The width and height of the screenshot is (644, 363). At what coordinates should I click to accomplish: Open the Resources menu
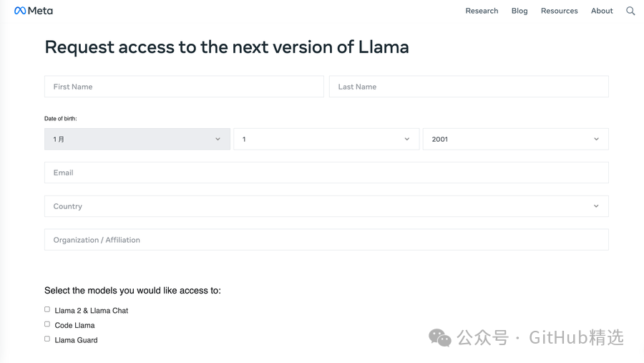560,11
